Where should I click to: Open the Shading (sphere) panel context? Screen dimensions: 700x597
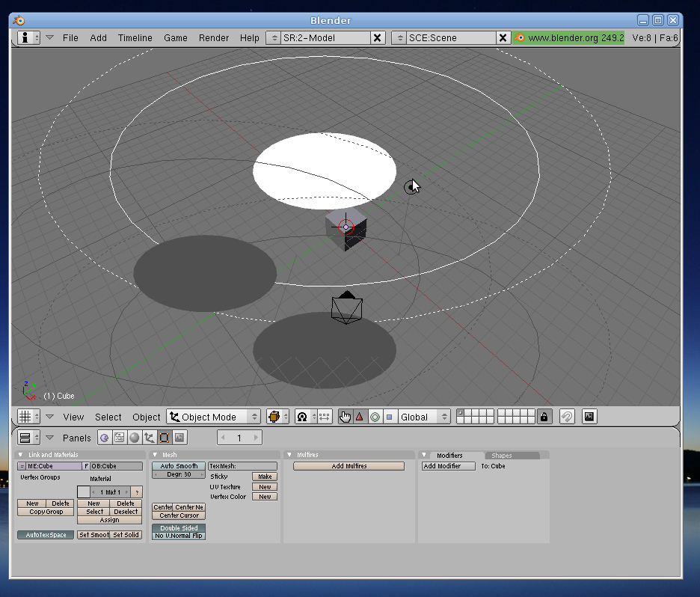pos(135,438)
